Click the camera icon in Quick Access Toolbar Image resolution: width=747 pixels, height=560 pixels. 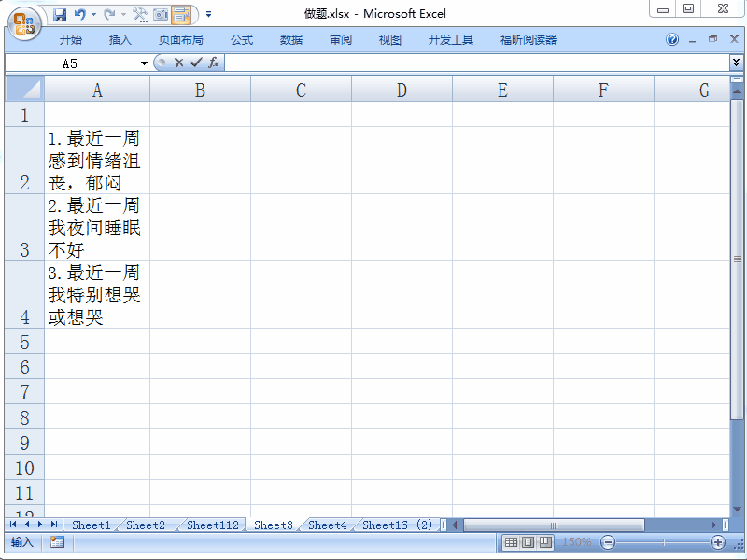pyautogui.click(x=161, y=15)
